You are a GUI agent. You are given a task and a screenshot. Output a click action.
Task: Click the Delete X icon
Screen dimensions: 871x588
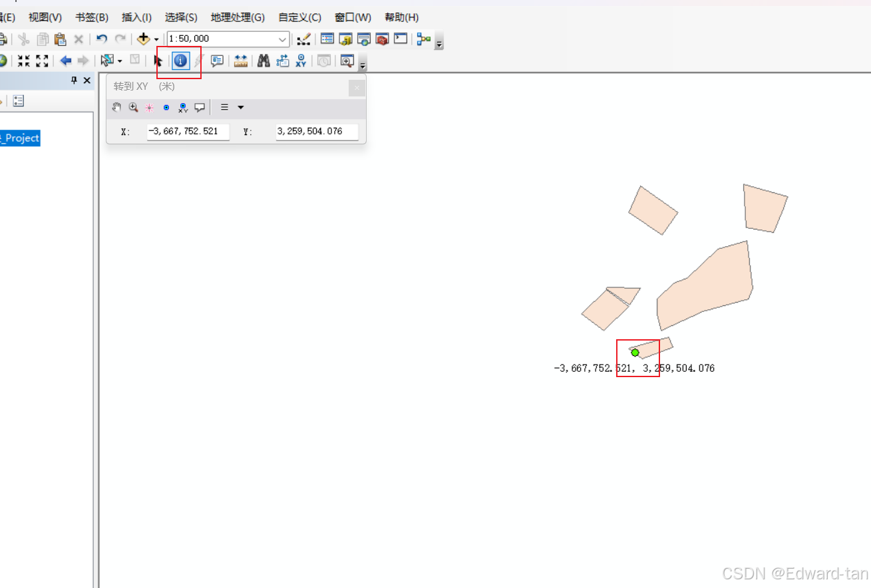pos(79,39)
